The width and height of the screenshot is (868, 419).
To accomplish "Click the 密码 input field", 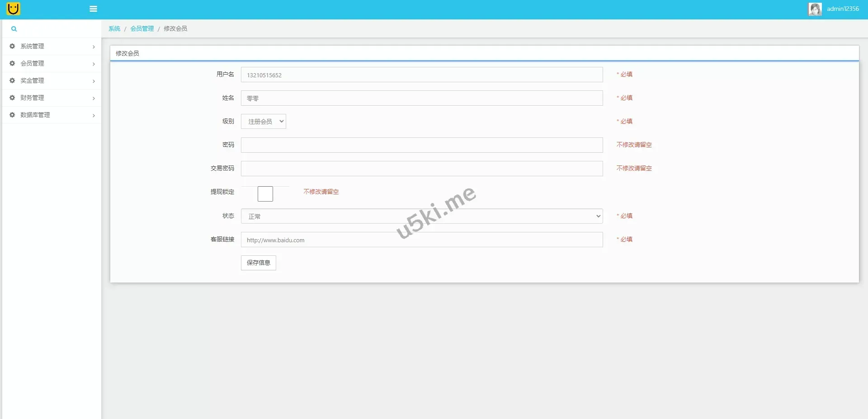I will 421,145.
